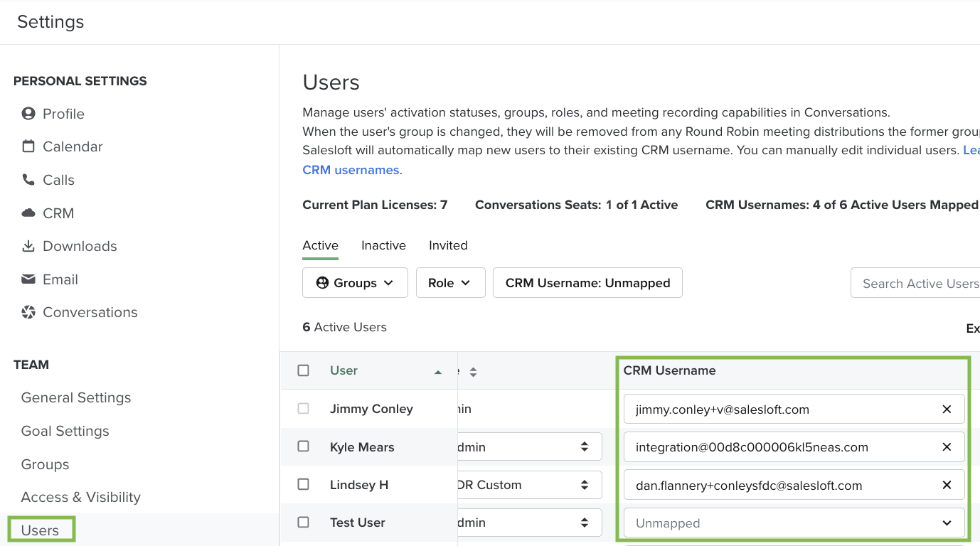980x546 pixels.
Task: Switch to the Inactive tab
Action: point(383,245)
